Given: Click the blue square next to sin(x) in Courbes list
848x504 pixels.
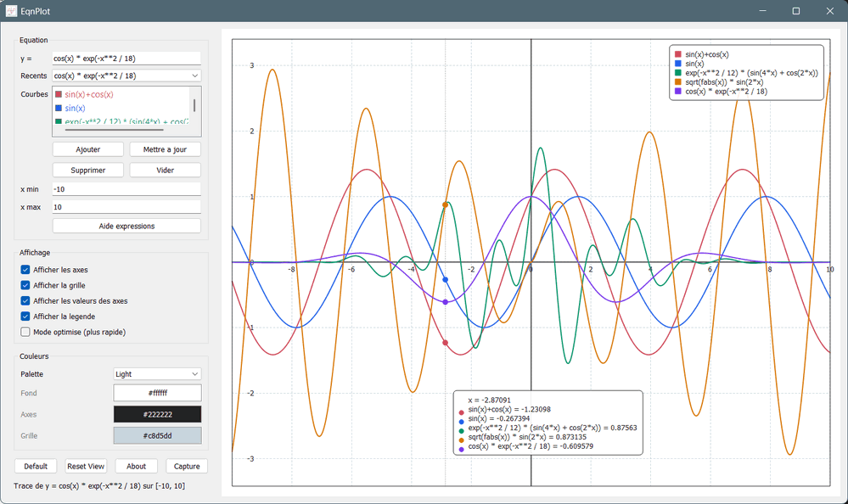Looking at the screenshot, I should [x=59, y=109].
